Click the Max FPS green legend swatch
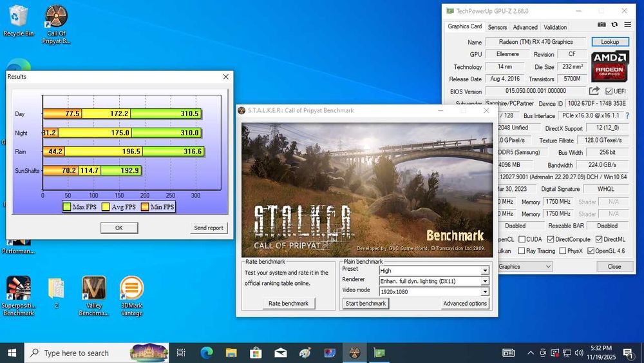Screen dimensions: 644x363 tap(66, 207)
